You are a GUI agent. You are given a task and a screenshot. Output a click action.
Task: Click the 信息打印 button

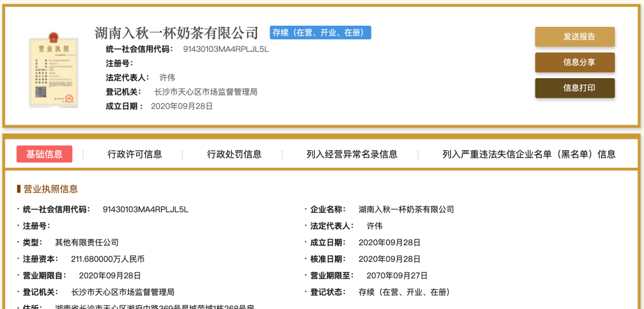[x=575, y=88]
